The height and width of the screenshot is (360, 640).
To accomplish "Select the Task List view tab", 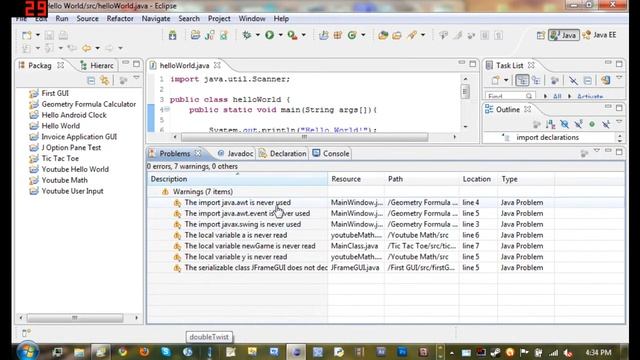I will (509, 66).
